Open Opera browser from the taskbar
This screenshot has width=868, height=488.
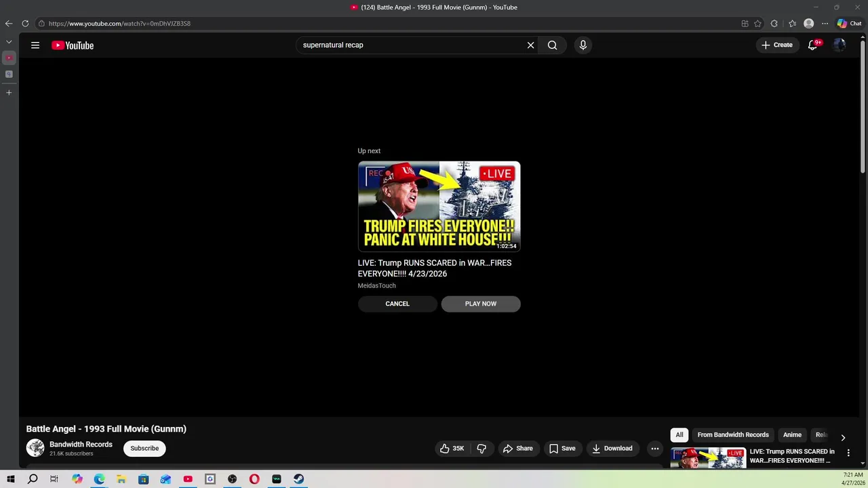[254, 479]
